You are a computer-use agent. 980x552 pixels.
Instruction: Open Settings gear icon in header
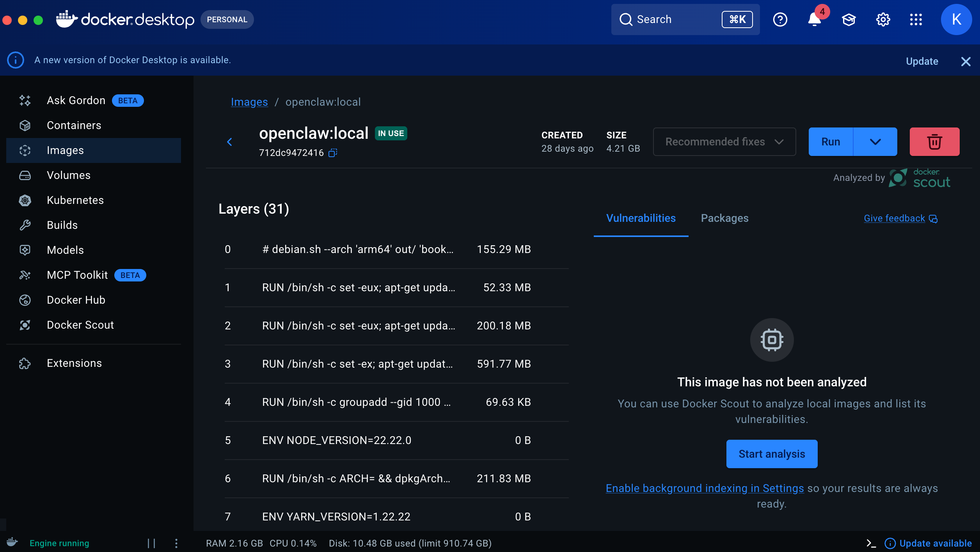click(x=883, y=19)
